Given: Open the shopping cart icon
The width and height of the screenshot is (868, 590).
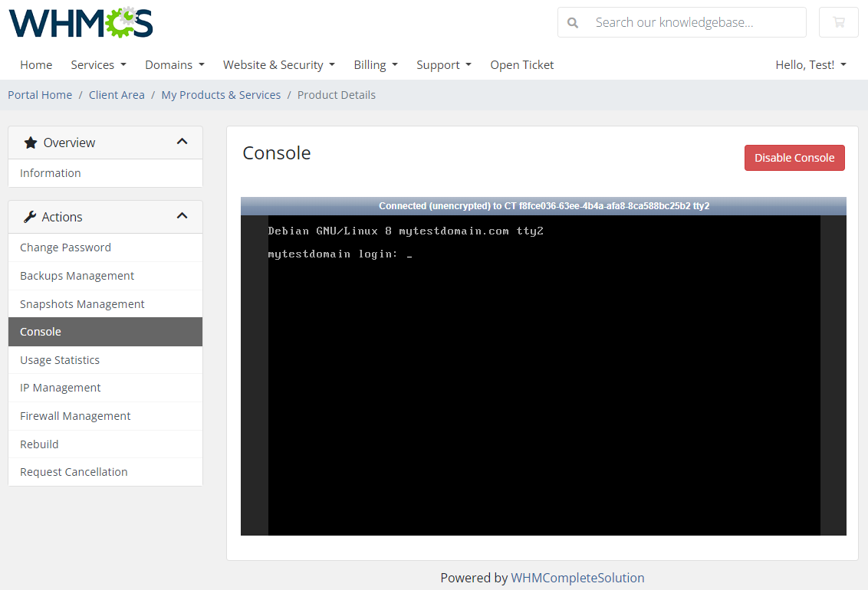Looking at the screenshot, I should (x=838, y=22).
